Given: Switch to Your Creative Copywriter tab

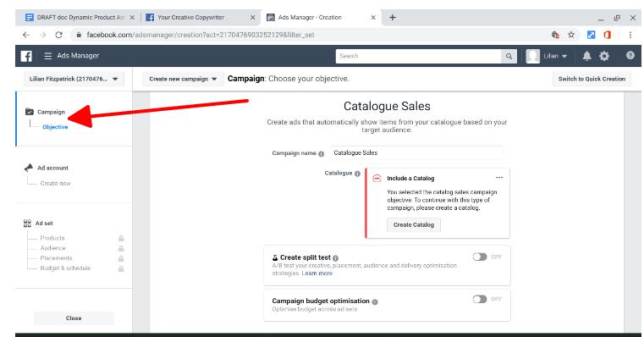Looking at the screenshot, I should pos(200,17).
